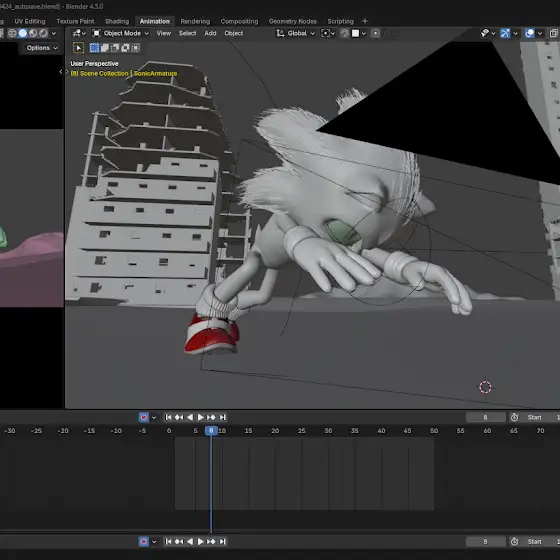Click the blue frame 8 playhead marker

211,431
